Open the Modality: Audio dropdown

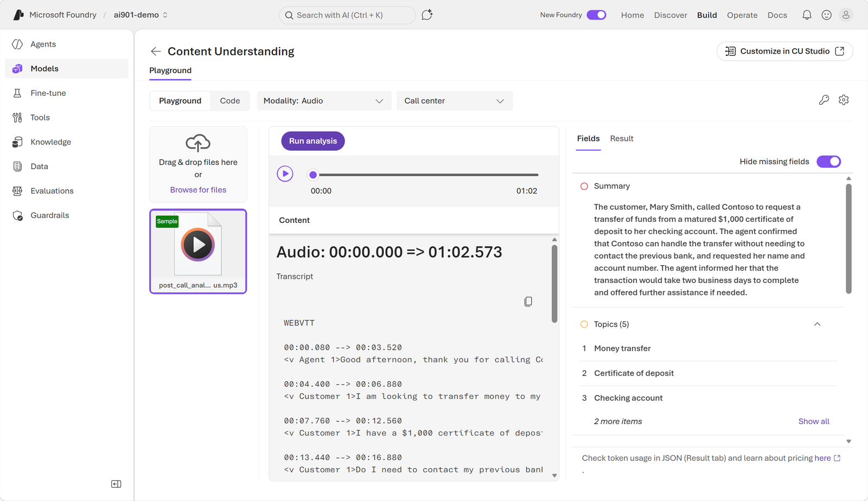(324, 101)
